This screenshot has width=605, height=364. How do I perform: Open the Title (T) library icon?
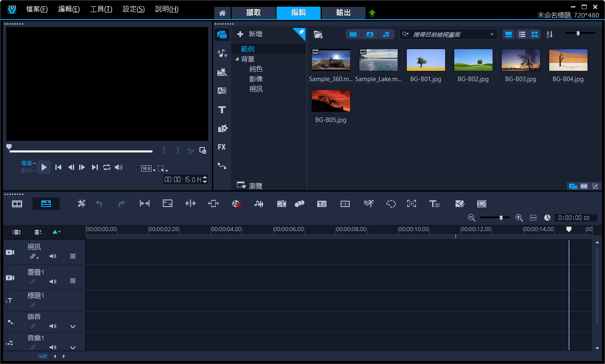pyautogui.click(x=222, y=110)
